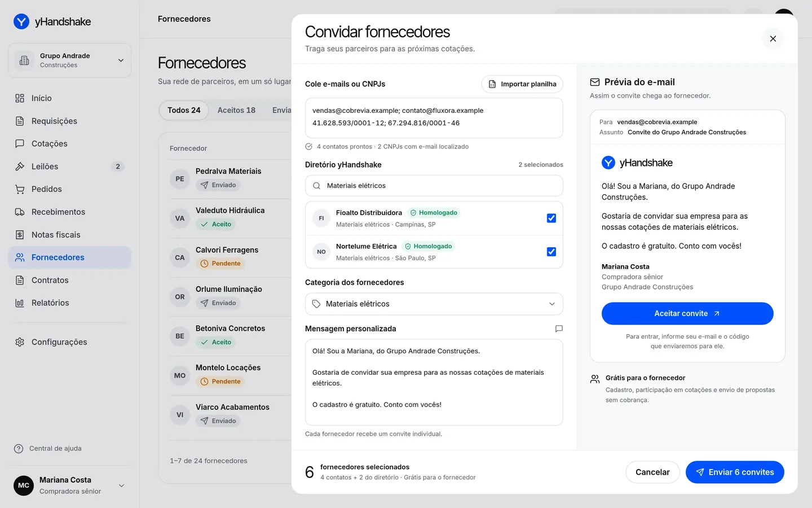Click Cancelar button

point(652,472)
